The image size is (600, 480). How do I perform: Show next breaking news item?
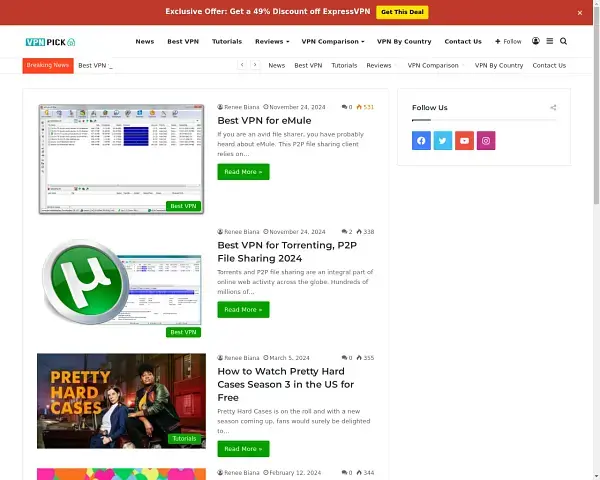tap(255, 65)
